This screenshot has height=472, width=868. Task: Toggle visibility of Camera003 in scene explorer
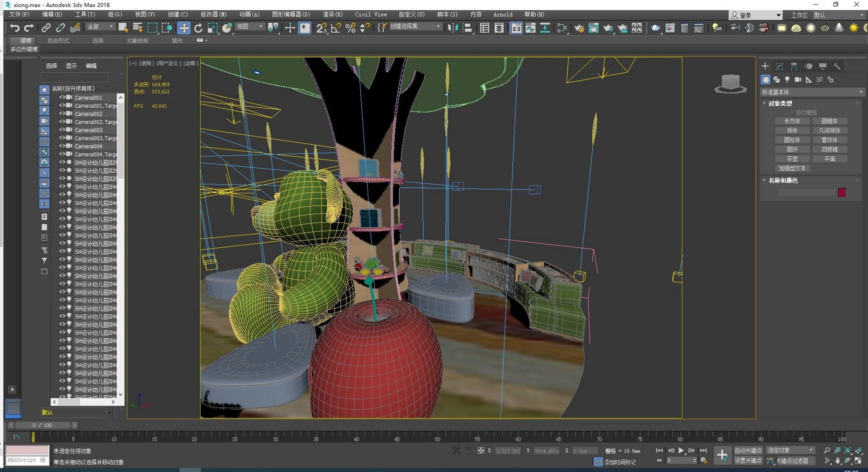click(62, 130)
